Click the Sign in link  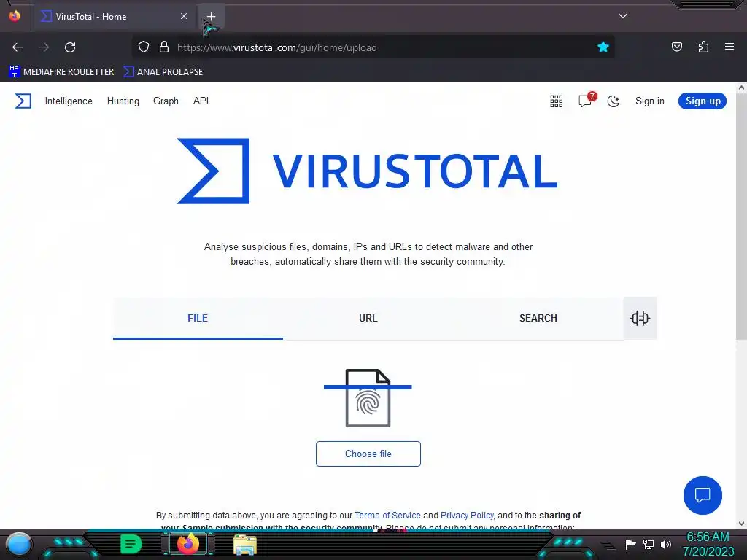click(x=649, y=101)
